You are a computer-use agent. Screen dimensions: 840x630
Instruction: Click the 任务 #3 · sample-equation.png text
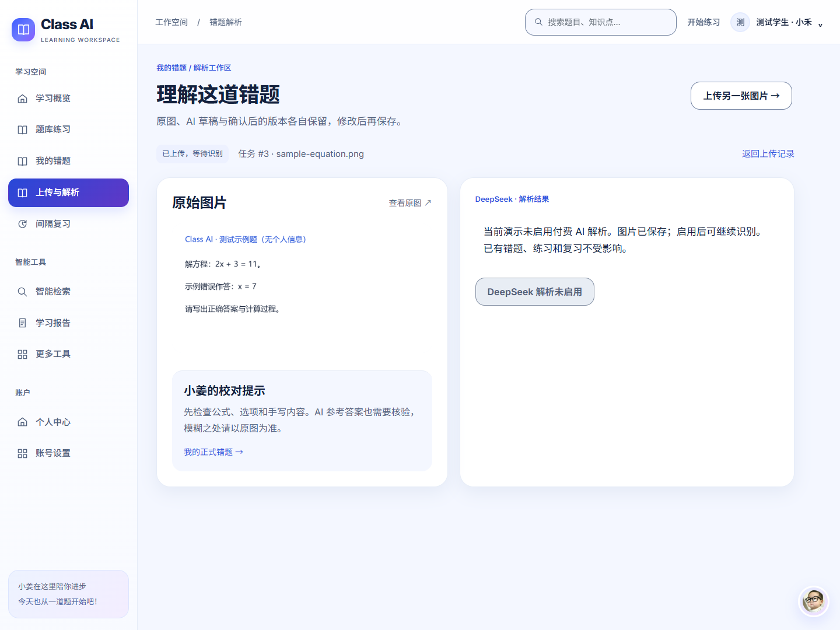pyautogui.click(x=301, y=154)
